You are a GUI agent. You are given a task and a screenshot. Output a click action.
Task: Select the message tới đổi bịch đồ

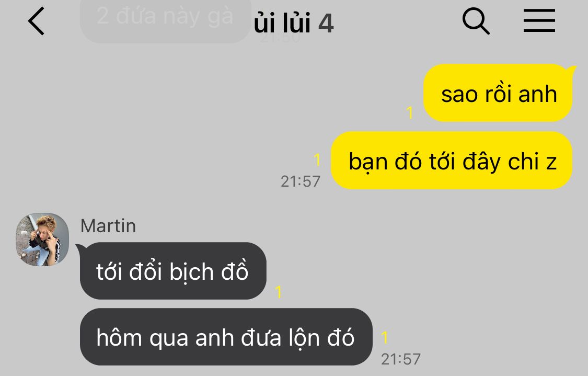(x=173, y=271)
